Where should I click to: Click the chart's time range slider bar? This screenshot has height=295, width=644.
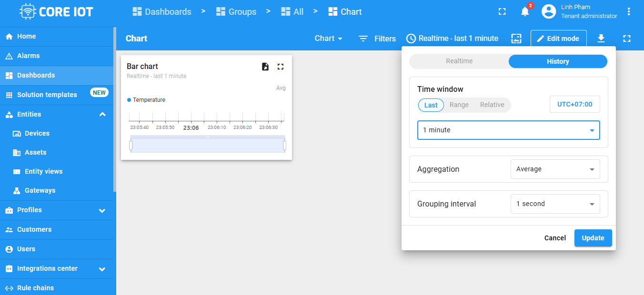point(208,145)
